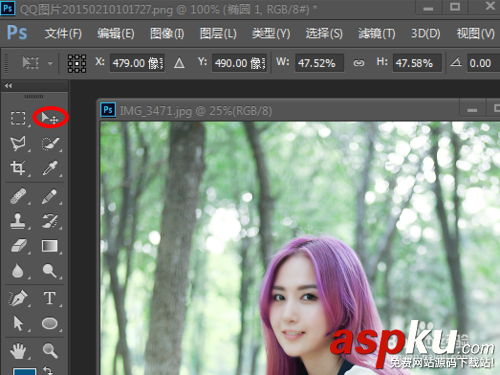Select the Spot Healing Brush tool

click(18, 196)
